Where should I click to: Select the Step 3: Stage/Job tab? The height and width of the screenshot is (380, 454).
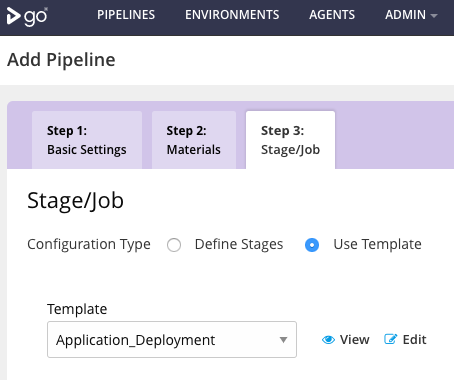[x=290, y=140]
